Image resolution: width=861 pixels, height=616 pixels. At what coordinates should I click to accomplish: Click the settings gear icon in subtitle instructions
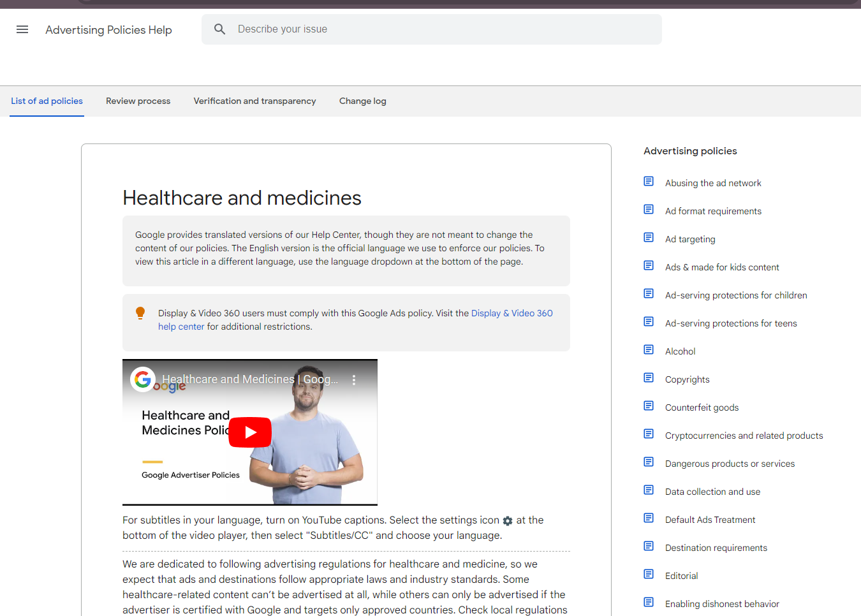[x=507, y=521]
